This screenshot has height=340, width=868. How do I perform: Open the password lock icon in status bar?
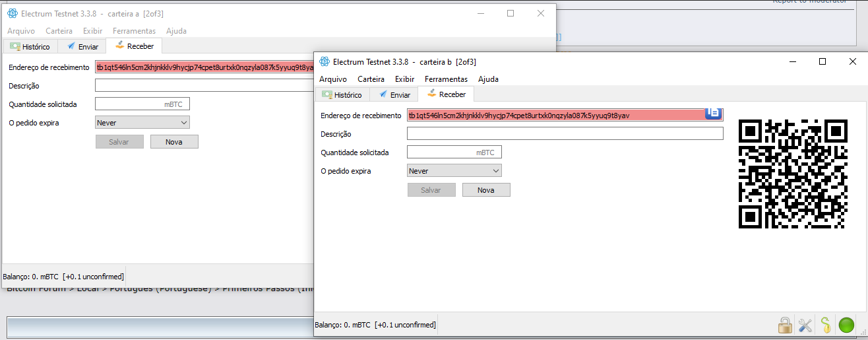coord(784,325)
